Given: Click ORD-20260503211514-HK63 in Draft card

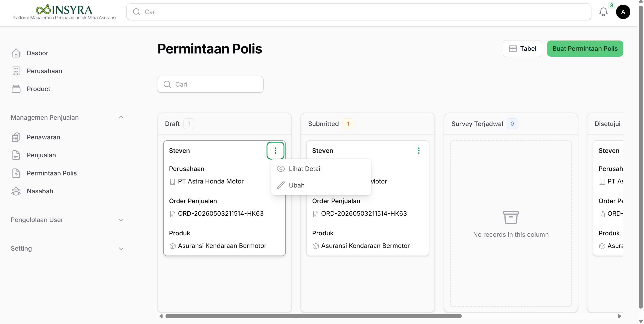Looking at the screenshot, I should pos(221,214).
